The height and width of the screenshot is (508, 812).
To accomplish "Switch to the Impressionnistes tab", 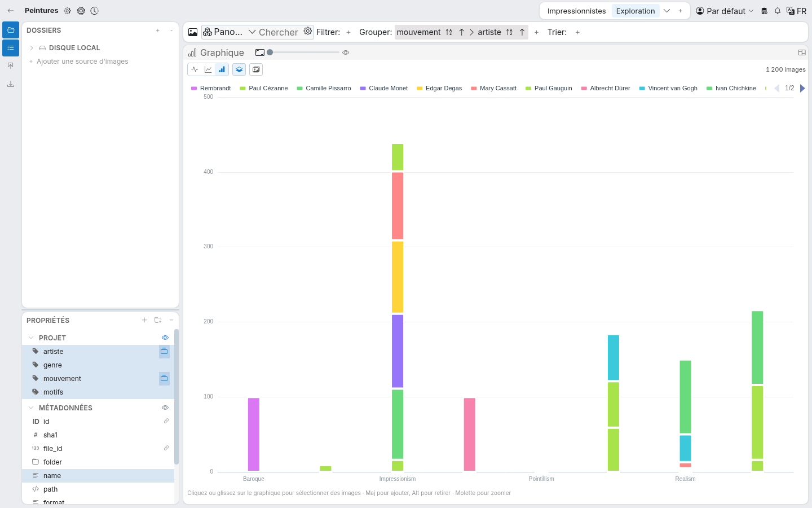I will coord(576,11).
